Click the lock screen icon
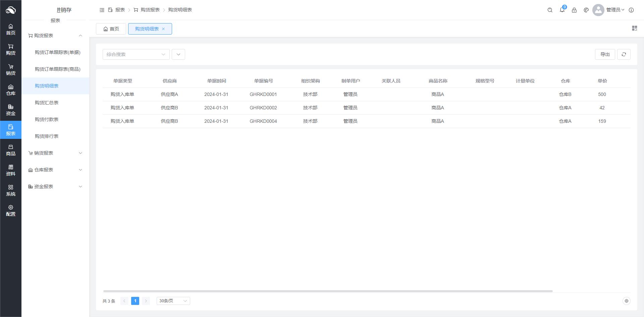 [x=574, y=10]
